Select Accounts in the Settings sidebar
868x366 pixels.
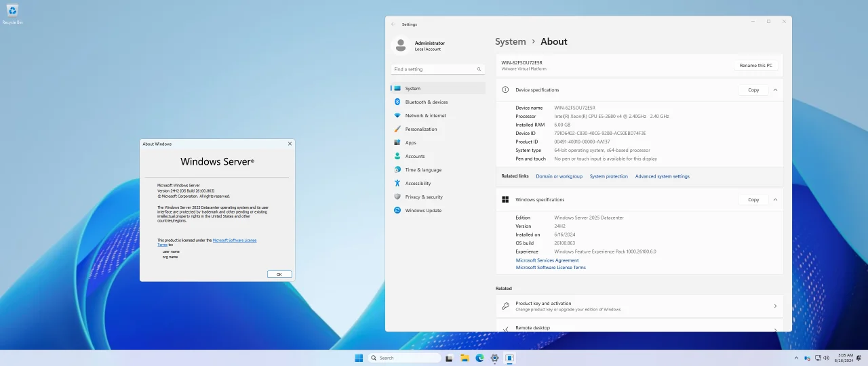pos(438,156)
